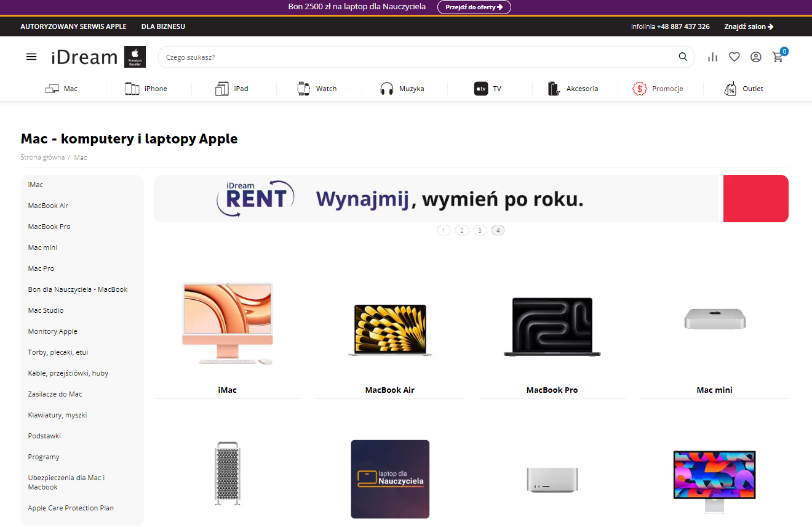The height and width of the screenshot is (527, 812).
Task: Click the MacBook Pro product image
Action: coord(552,327)
